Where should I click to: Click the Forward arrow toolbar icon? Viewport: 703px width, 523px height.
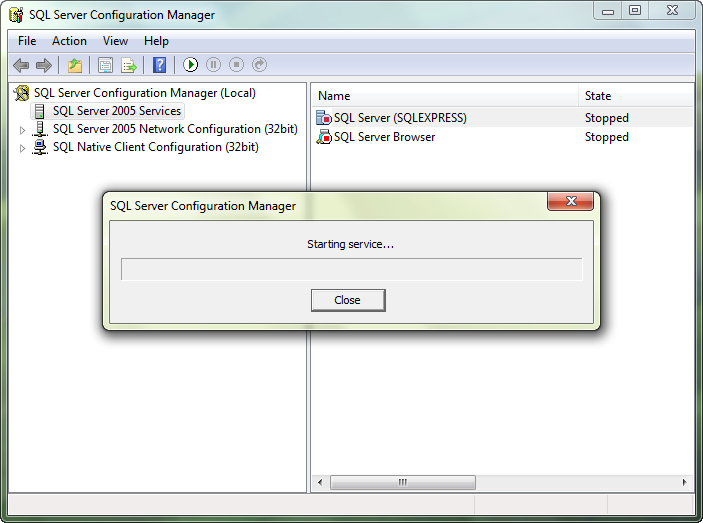tap(43, 65)
